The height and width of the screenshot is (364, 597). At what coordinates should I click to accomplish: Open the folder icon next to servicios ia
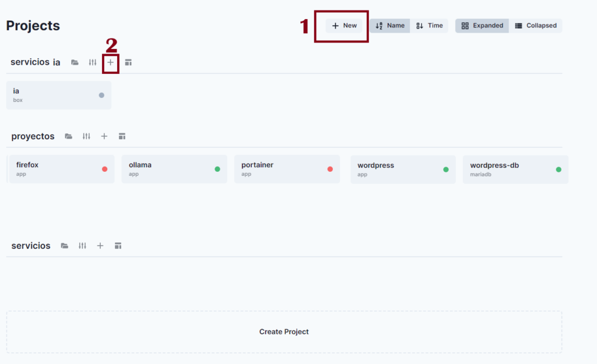pos(75,62)
